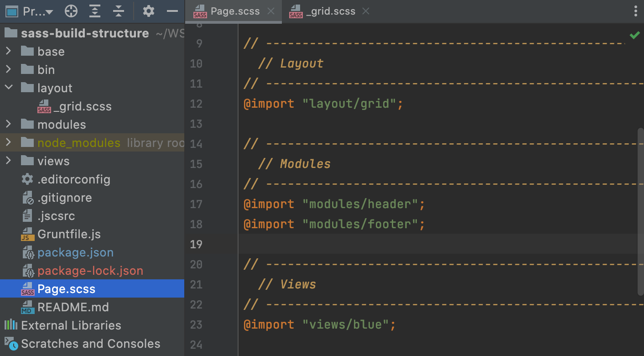Close the _grid.scss tab
Screen dimensions: 644x356
click(x=365, y=11)
